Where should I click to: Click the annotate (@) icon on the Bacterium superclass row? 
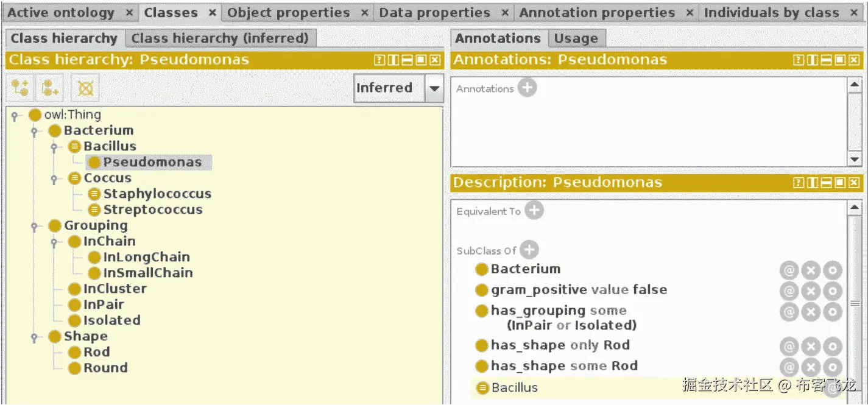[x=789, y=270]
